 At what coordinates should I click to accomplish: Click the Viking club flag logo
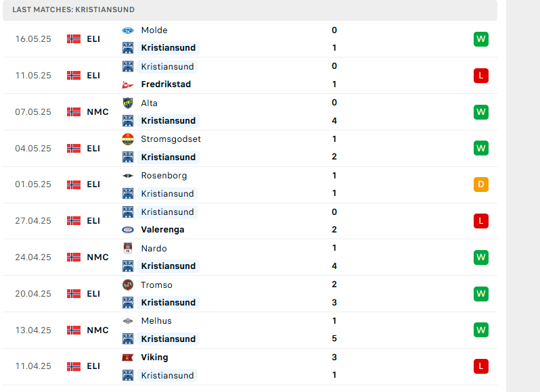pyautogui.click(x=128, y=358)
